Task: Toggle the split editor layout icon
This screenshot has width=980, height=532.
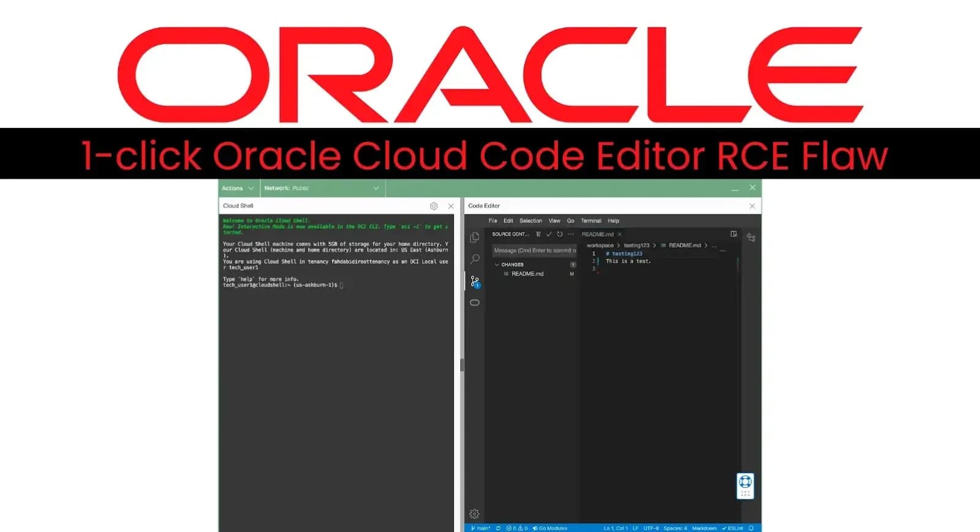Action: (x=733, y=234)
